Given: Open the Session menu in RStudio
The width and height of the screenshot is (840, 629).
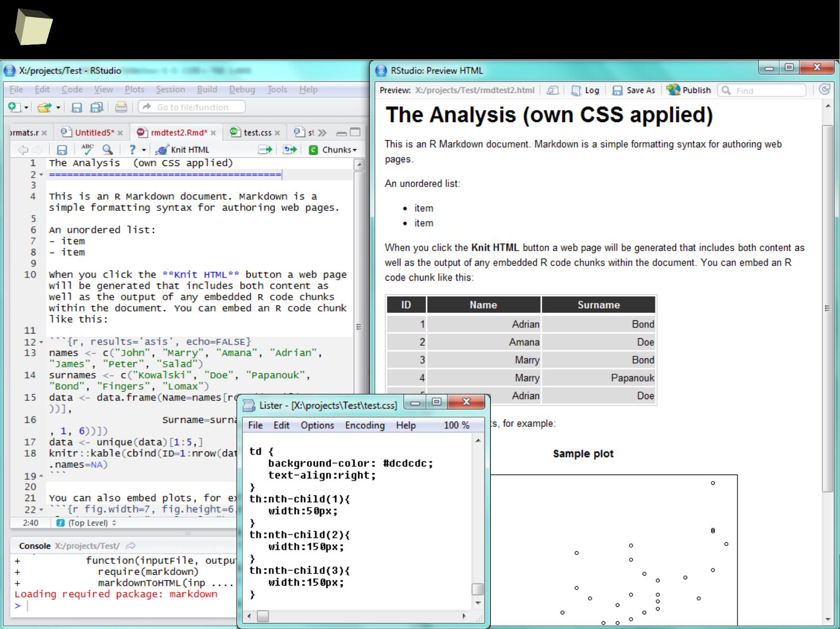Looking at the screenshot, I should coord(170,89).
